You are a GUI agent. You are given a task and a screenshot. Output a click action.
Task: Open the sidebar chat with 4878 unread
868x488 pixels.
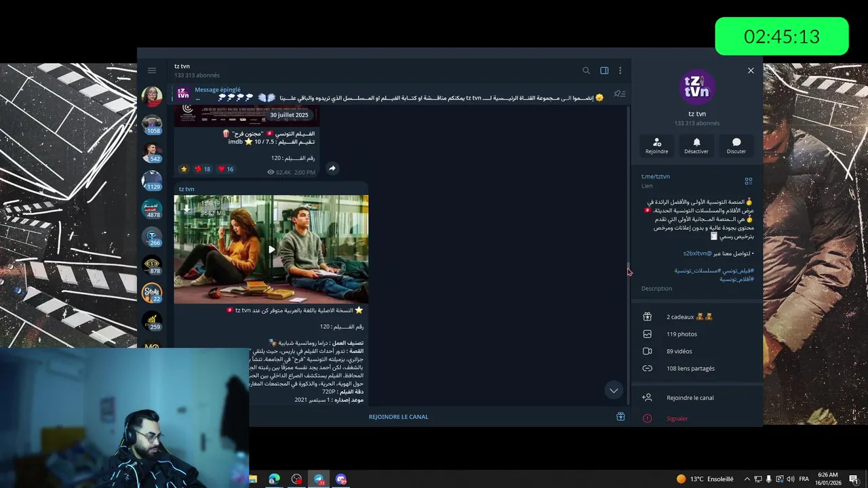point(152,209)
